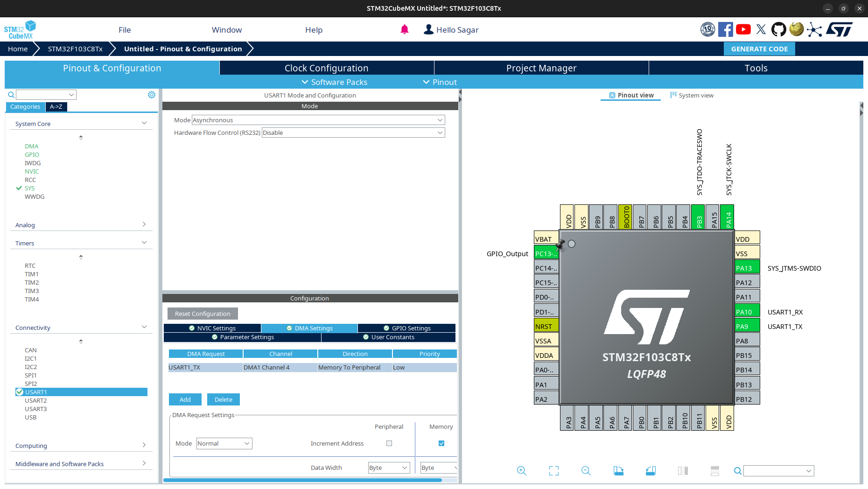Viewport: 868px width, 489px height.
Task: Click the search magnifier in categories panel
Action: coord(11,95)
